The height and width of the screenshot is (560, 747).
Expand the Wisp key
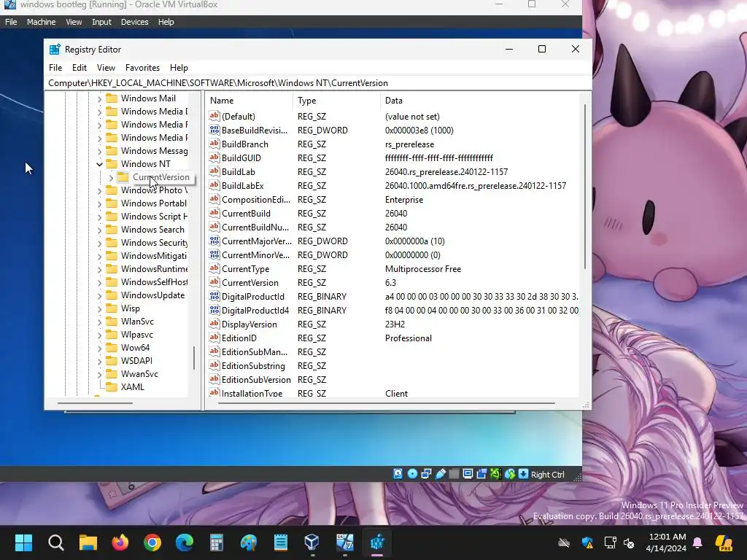(x=99, y=308)
